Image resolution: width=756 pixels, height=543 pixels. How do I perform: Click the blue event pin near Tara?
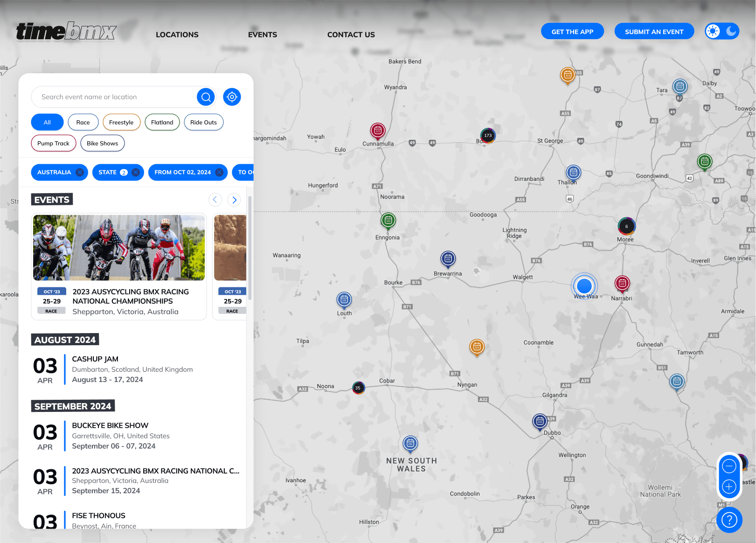coord(680,87)
